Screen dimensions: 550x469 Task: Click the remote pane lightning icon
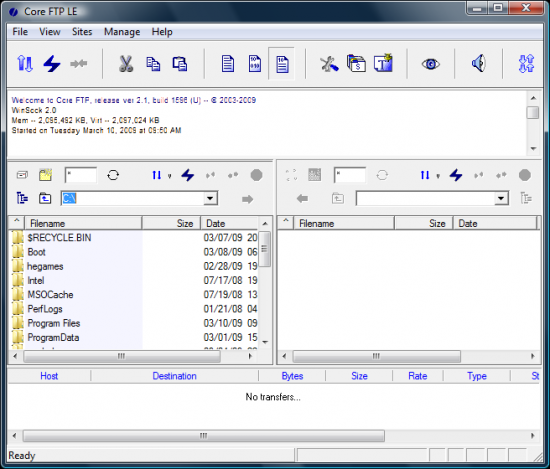[x=456, y=175]
